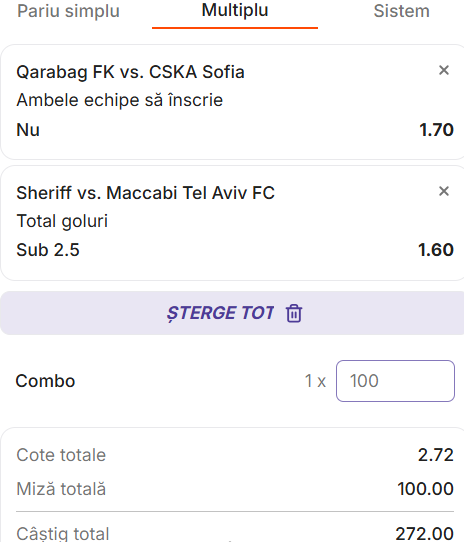Click the Sheriff vs. Maccabi Tel Aviv FC title
Image resolution: width=464 pixels, height=542 pixels.
click(x=146, y=193)
